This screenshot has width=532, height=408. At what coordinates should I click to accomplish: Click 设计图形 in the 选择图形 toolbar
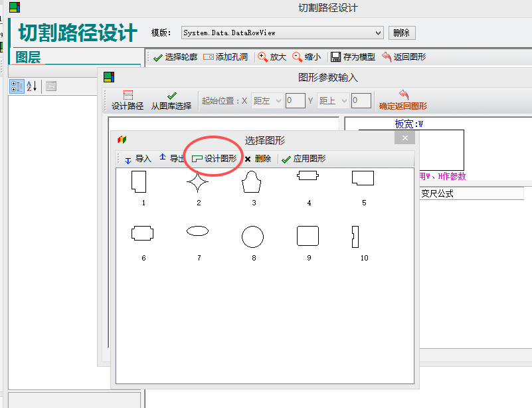(x=215, y=159)
